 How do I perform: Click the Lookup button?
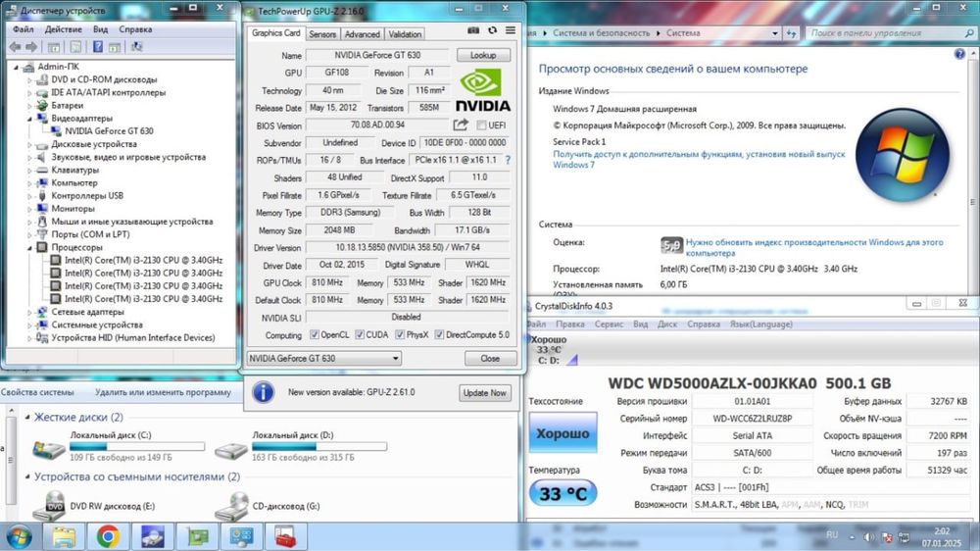[x=483, y=55]
